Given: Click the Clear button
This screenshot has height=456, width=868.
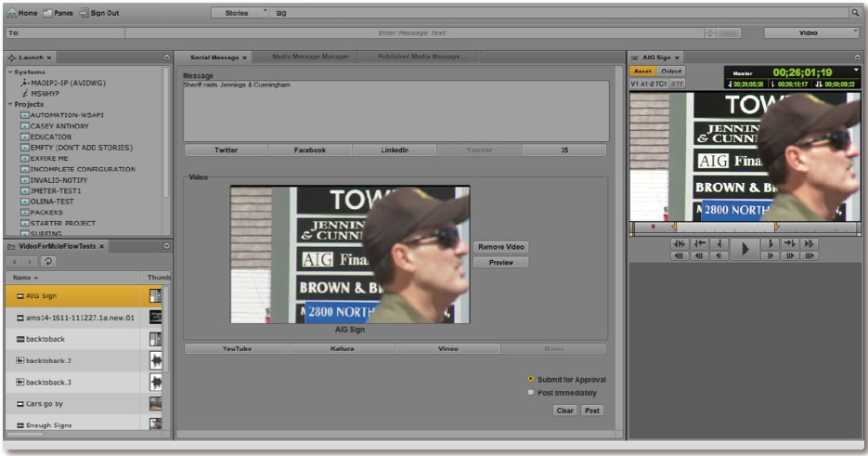Looking at the screenshot, I should click(x=564, y=410).
